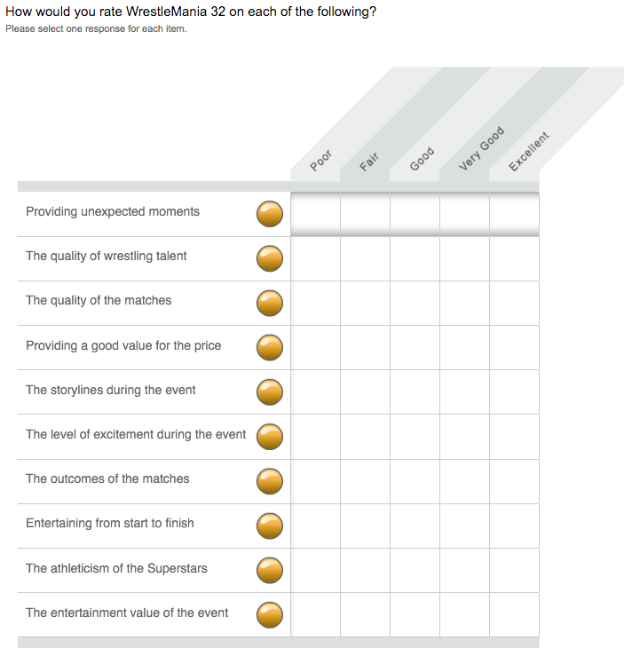Click orange icon beside entertainment value of event

click(x=270, y=613)
